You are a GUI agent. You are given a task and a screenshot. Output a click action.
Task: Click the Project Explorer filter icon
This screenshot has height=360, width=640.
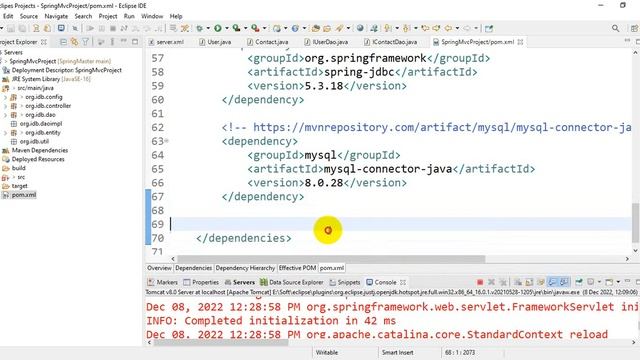click(85, 42)
